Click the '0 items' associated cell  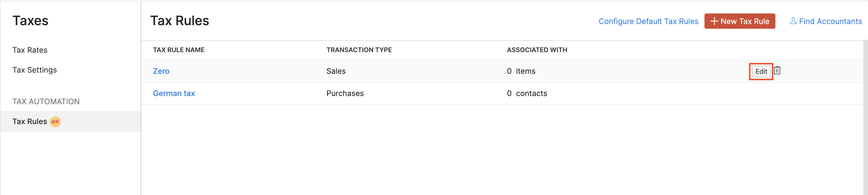(x=521, y=71)
